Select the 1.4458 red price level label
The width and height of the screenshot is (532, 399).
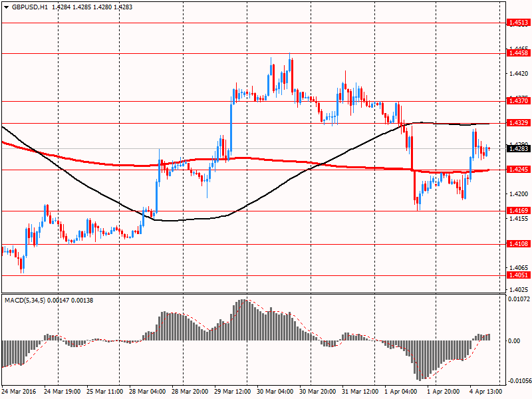pos(518,53)
